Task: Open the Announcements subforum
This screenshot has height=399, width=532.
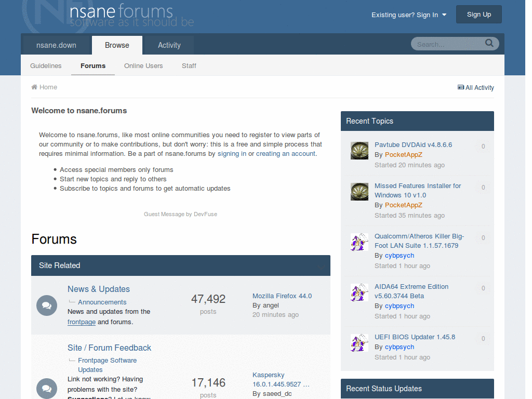Action: [102, 302]
